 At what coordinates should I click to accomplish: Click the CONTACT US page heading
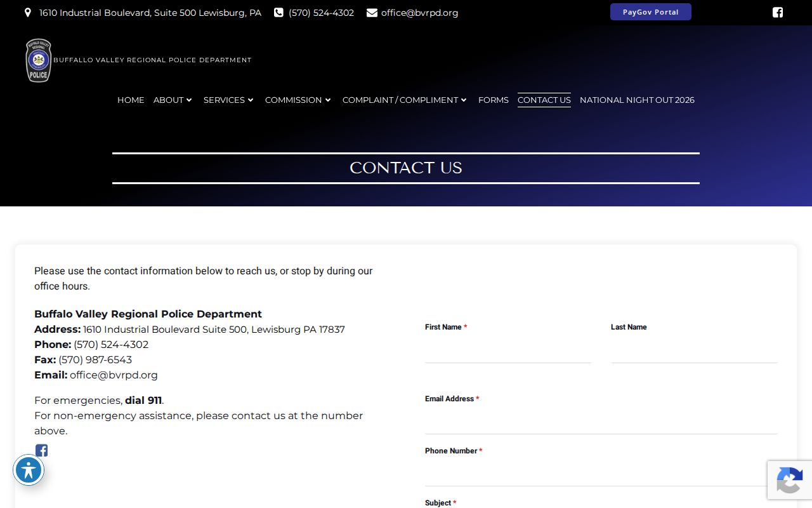406,168
